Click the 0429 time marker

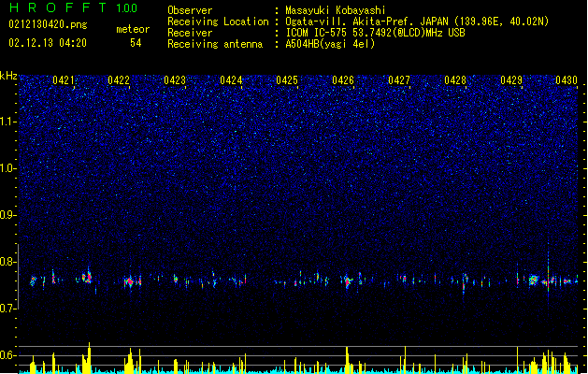(x=511, y=80)
